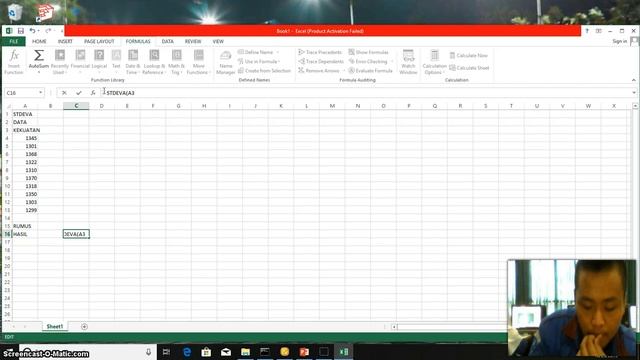Open Insert Function dialog
640x360 pixels.
(14, 62)
